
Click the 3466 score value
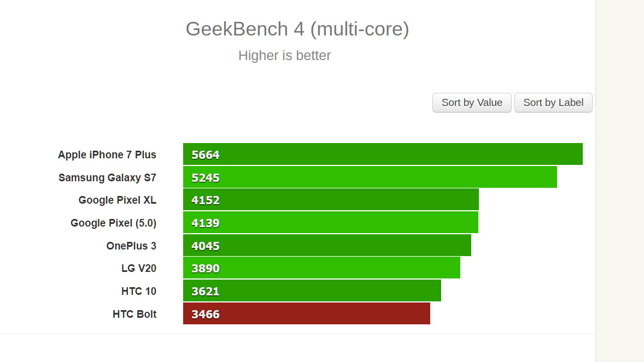click(206, 314)
